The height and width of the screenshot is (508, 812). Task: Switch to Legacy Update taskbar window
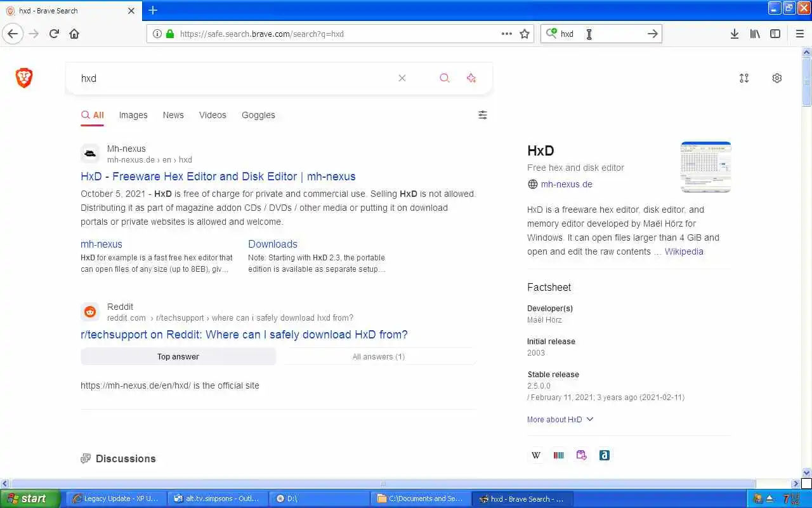pyautogui.click(x=116, y=498)
